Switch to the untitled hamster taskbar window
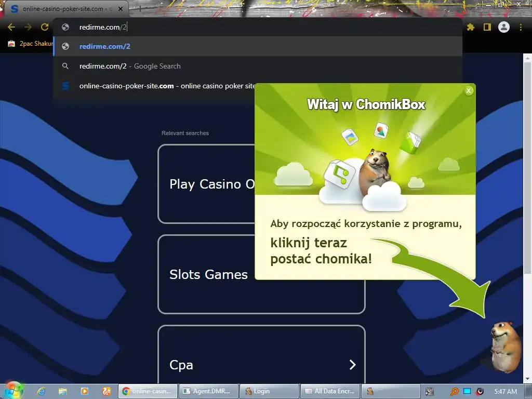Viewport: 532px width, 399px height. 391,391
